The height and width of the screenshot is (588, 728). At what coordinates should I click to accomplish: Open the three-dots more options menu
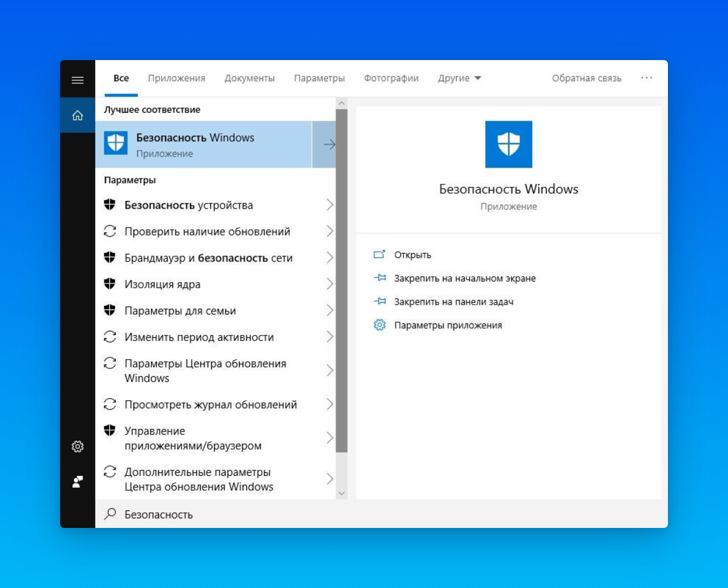[x=647, y=78]
